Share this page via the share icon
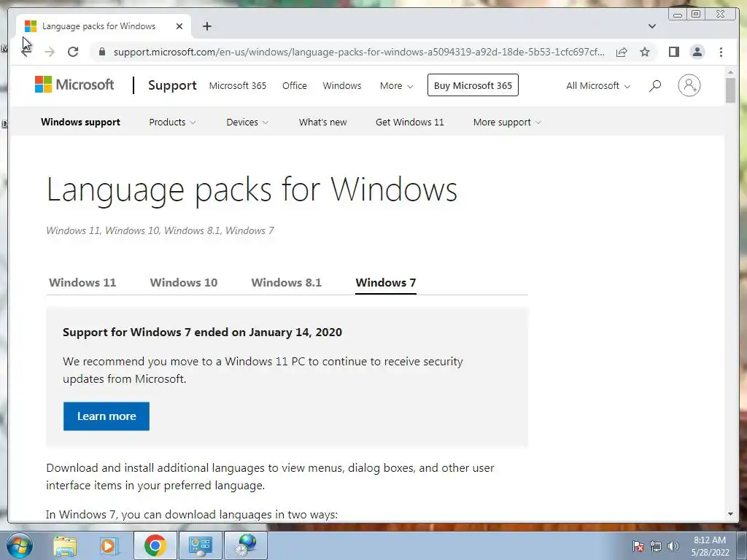Viewport: 747px width, 560px height. pyautogui.click(x=622, y=52)
